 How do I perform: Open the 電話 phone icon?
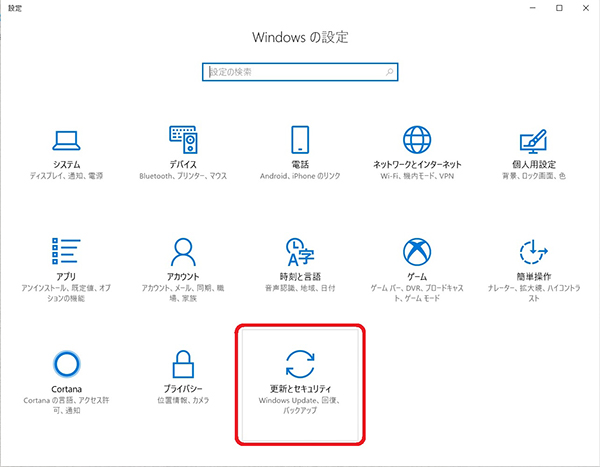[x=300, y=140]
